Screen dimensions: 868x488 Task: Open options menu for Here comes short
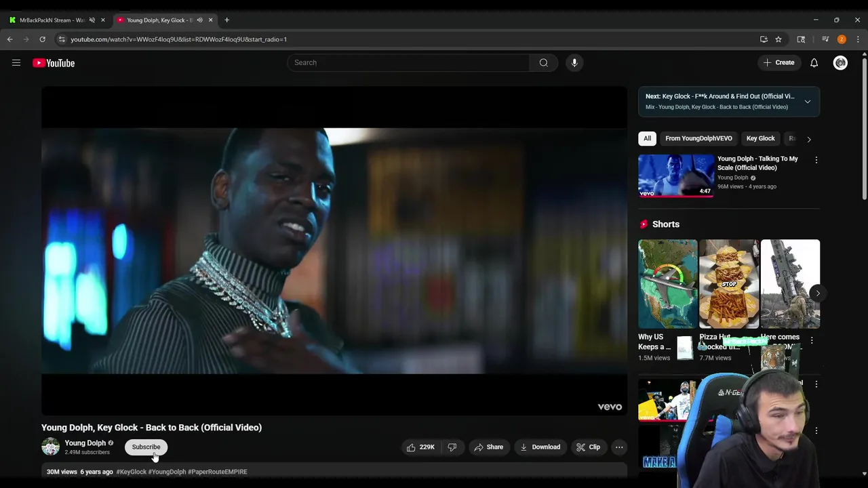812,340
